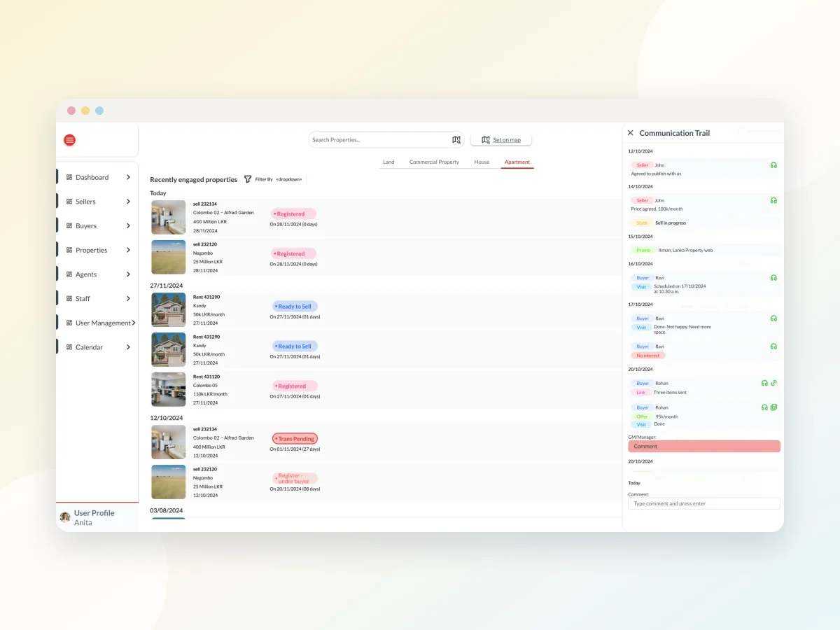Click headset icon on Ravi 'Scheduled on 17/10/2024' entry
Screen dimensions: 840x630
click(773, 278)
